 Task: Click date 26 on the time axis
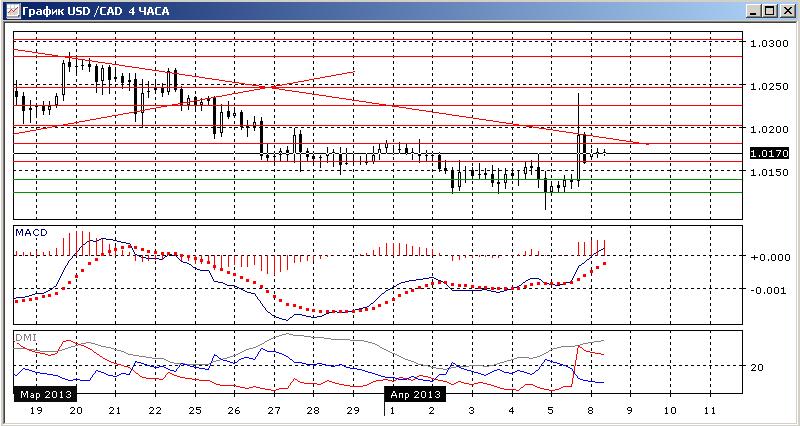(234, 410)
